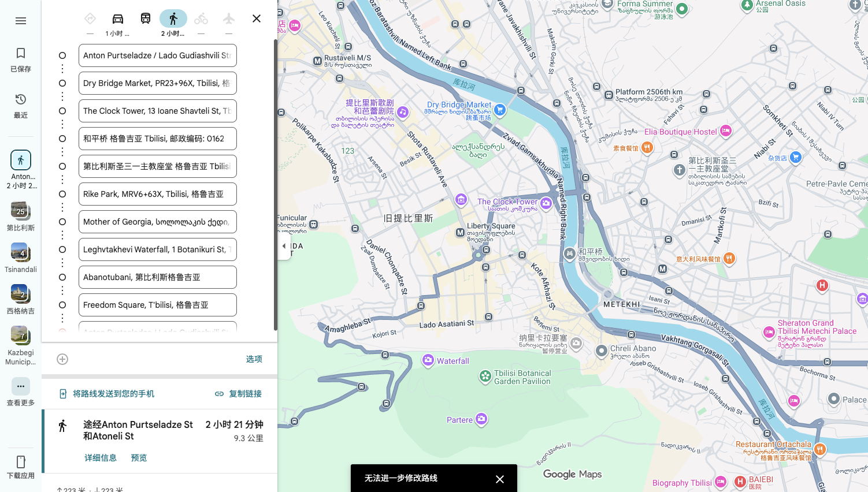
Task: Select the flight travel mode
Action: tap(229, 18)
